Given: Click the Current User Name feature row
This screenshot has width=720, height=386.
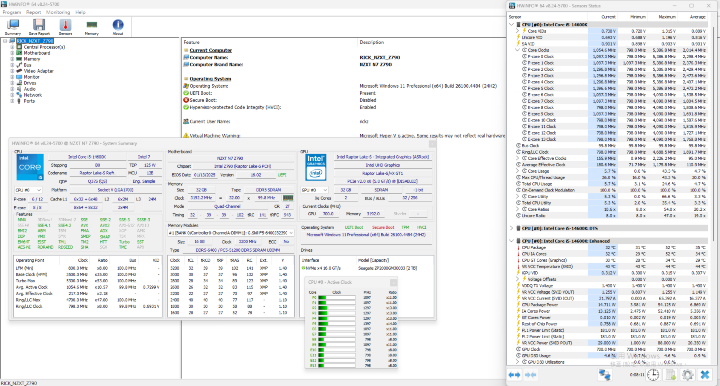Looking at the screenshot, I should [x=343, y=122].
